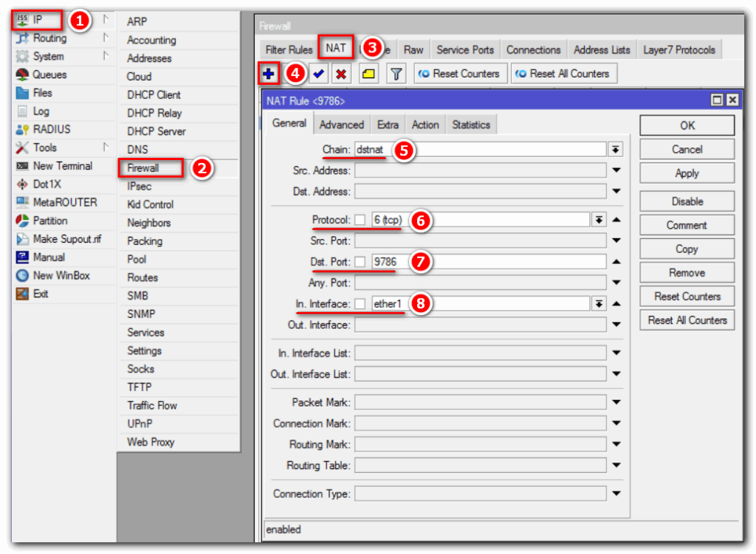The width and height of the screenshot is (756, 554).
Task: Open the Chain dropdown list
Action: [616, 150]
